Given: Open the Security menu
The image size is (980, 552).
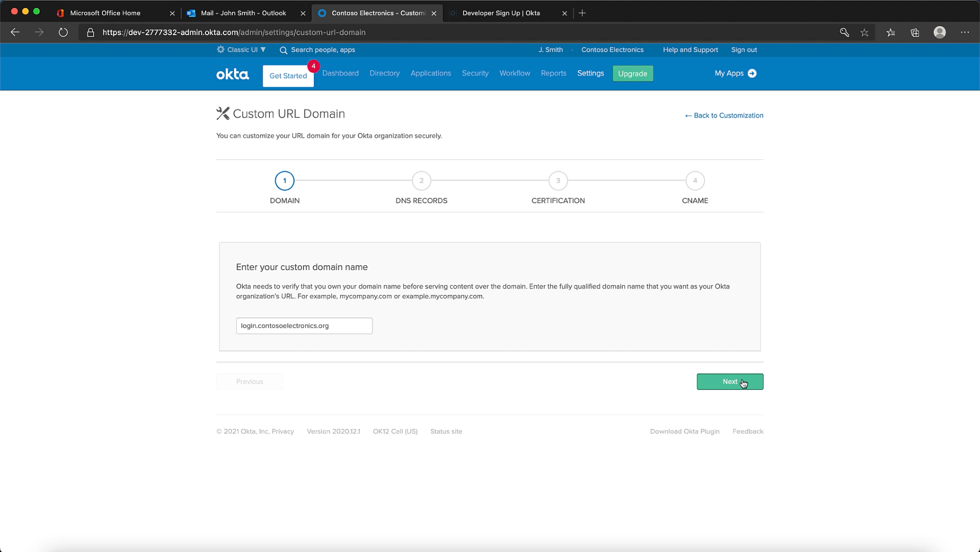Looking at the screenshot, I should [x=475, y=73].
